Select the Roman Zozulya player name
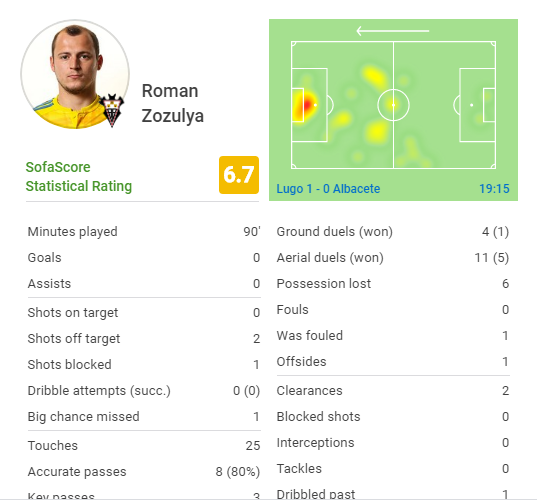 pyautogui.click(x=173, y=103)
